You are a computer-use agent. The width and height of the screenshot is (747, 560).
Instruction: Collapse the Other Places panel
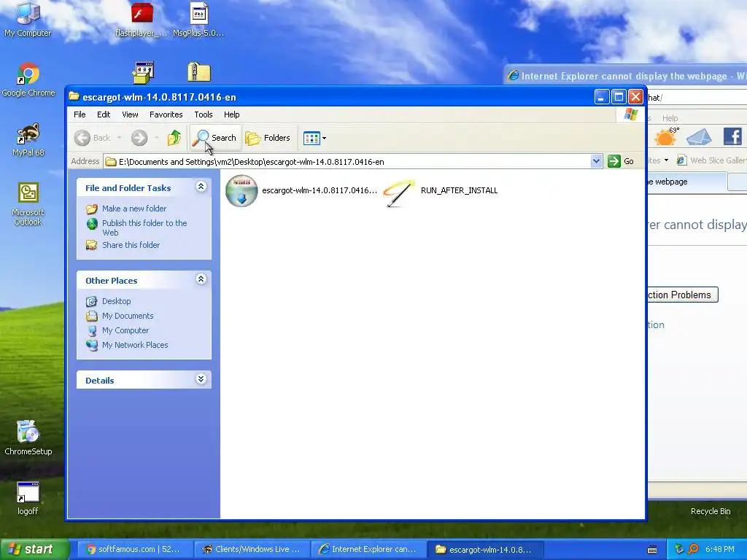[201, 279]
